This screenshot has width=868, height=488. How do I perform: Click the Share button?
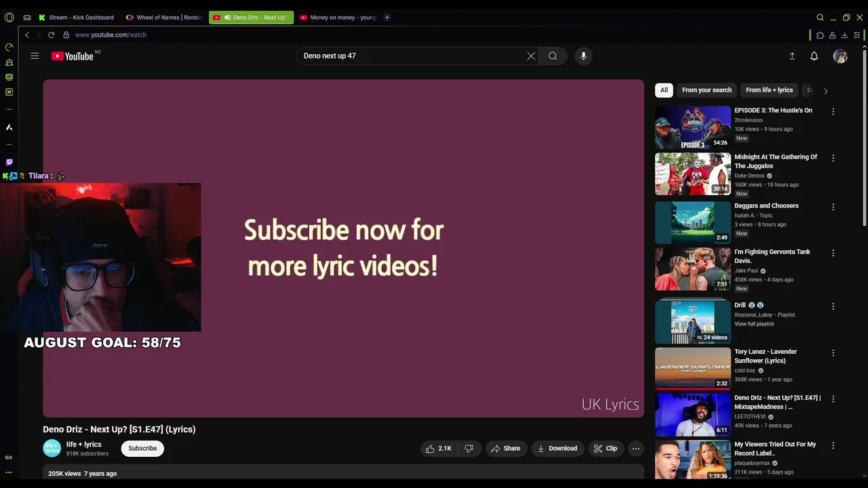(505, 449)
